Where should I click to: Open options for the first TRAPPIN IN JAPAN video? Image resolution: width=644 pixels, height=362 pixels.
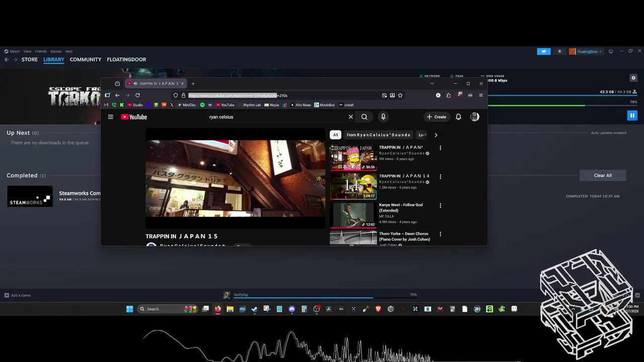click(440, 148)
